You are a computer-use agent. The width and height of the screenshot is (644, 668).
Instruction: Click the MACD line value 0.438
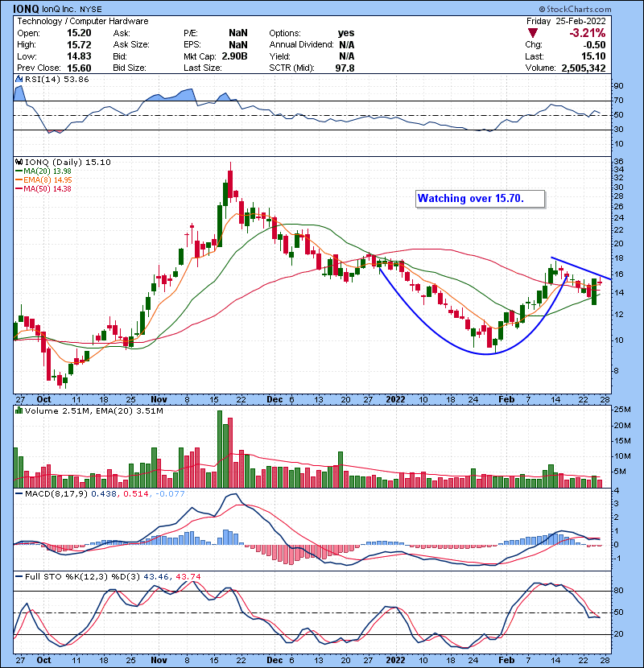104,494
